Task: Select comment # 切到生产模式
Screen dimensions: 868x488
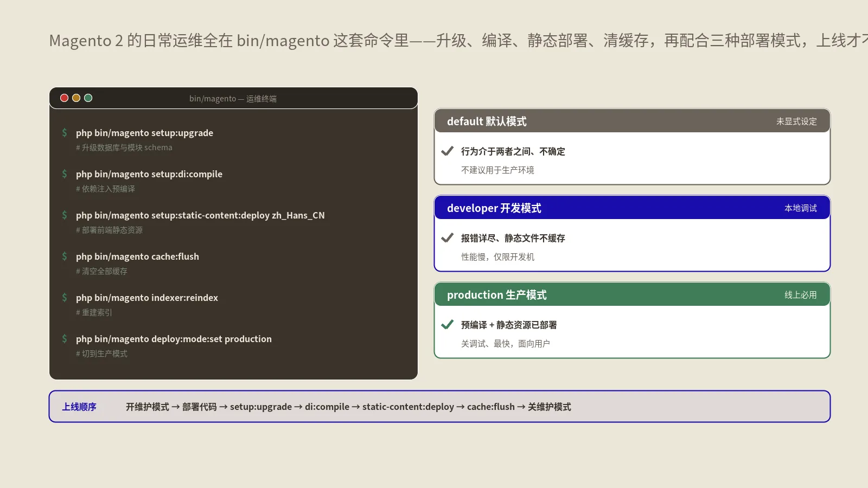Action: pos(101,354)
